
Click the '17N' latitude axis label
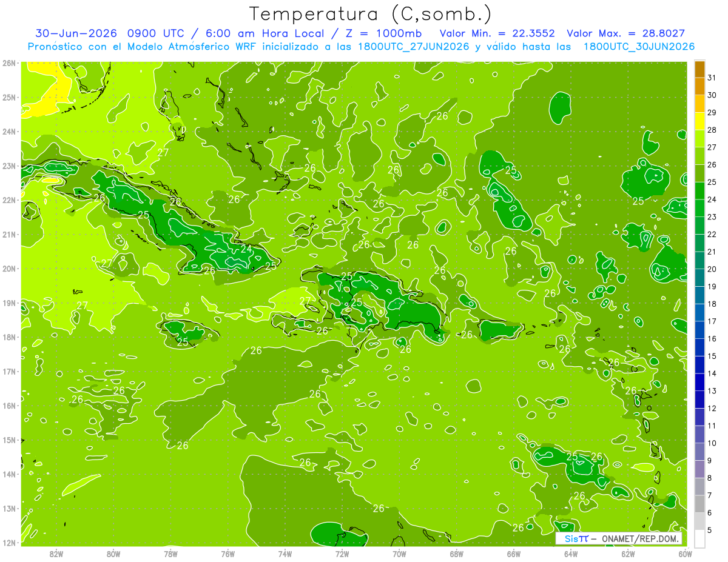click(8, 372)
